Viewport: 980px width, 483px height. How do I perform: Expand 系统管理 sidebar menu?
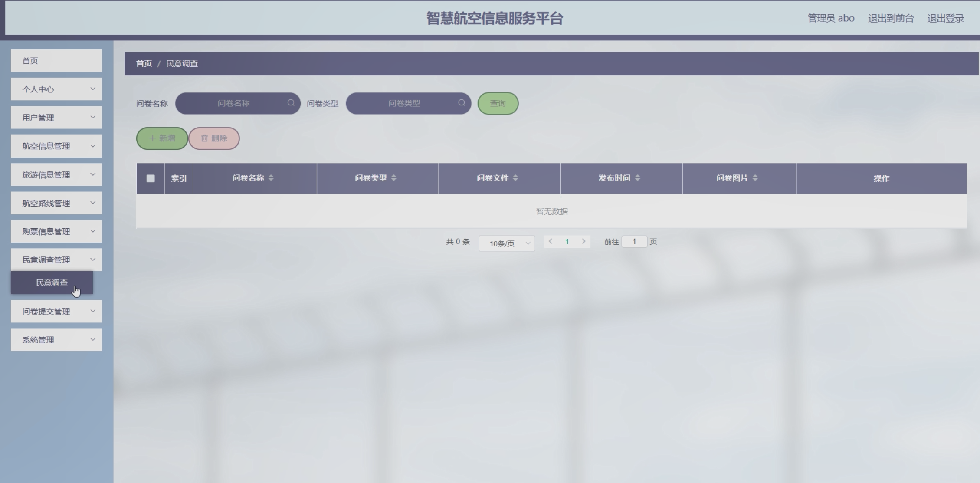tap(56, 340)
